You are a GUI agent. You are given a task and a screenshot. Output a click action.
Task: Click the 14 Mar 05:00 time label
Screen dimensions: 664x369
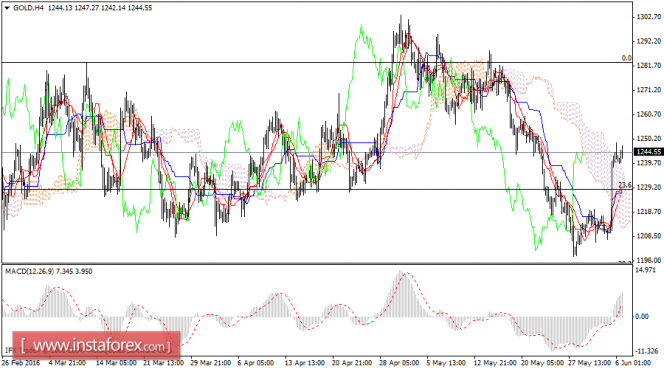pos(116,363)
